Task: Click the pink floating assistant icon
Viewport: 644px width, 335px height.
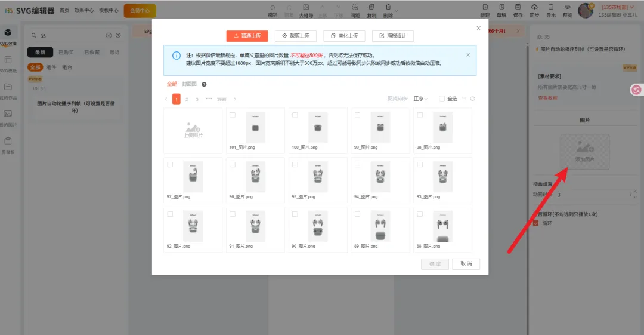Action: tap(636, 90)
